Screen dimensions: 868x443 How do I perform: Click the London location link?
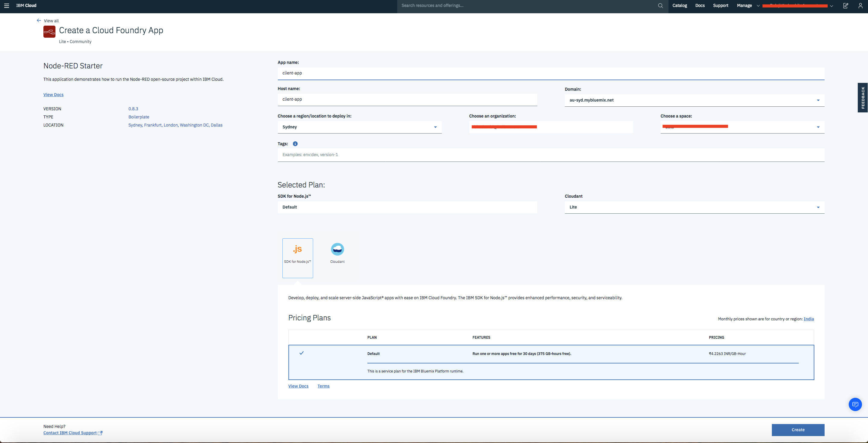click(171, 125)
